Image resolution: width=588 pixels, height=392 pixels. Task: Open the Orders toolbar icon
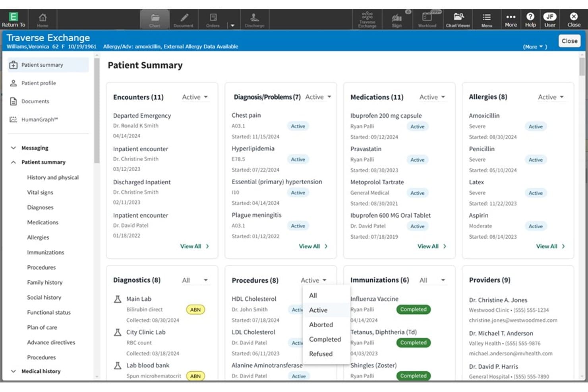click(213, 19)
